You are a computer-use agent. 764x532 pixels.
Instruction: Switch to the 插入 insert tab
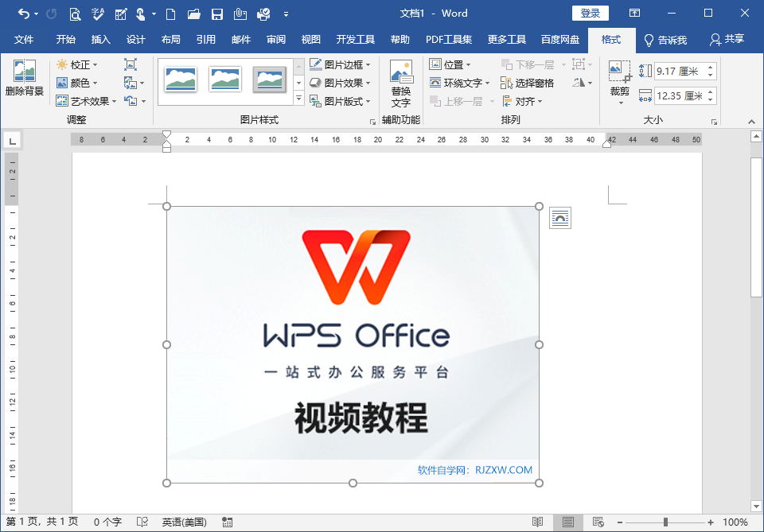tap(101, 40)
